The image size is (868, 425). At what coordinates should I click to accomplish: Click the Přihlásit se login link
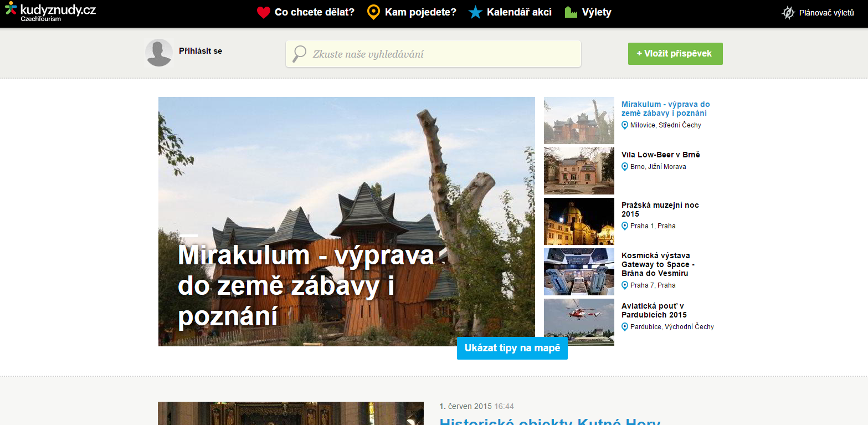(201, 51)
